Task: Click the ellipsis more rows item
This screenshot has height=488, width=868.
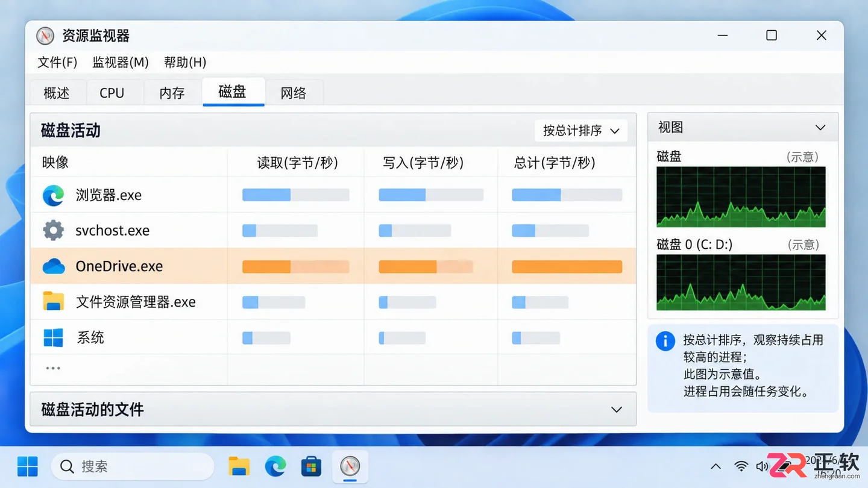Action: [53, 368]
